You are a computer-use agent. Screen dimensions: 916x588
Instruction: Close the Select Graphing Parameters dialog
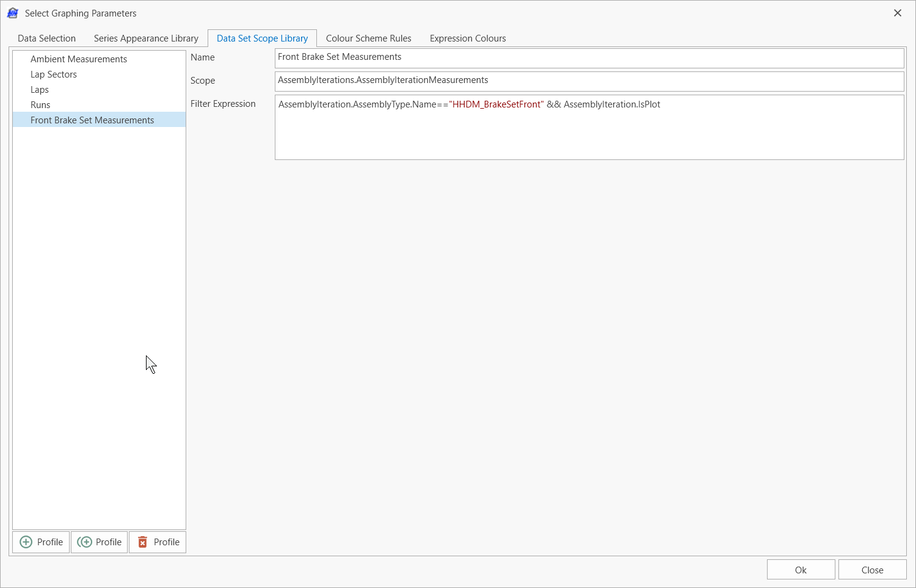[x=897, y=13]
